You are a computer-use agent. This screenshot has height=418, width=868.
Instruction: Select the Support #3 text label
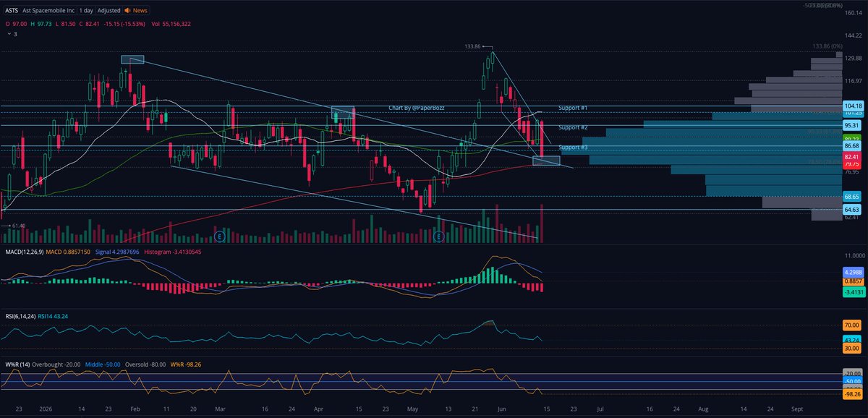coord(573,148)
